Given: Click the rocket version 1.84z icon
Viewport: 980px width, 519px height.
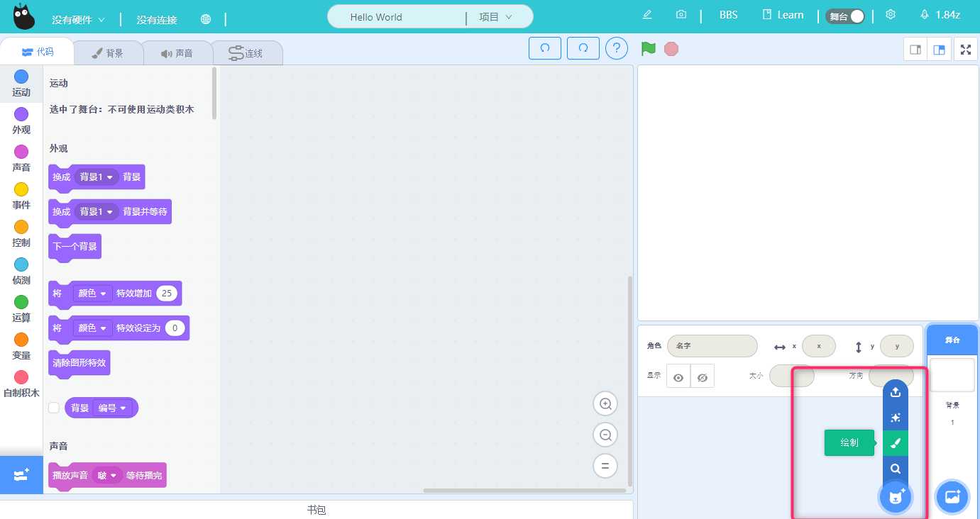Looking at the screenshot, I should (x=925, y=15).
